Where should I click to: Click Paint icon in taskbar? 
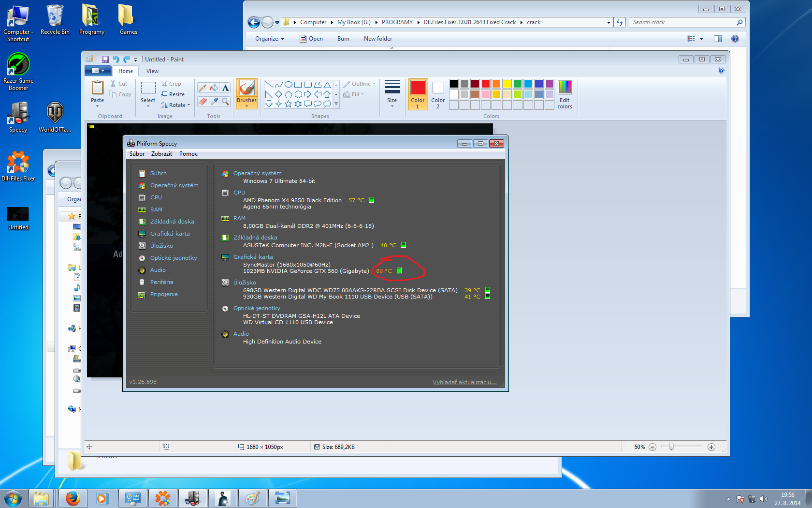[x=252, y=498]
